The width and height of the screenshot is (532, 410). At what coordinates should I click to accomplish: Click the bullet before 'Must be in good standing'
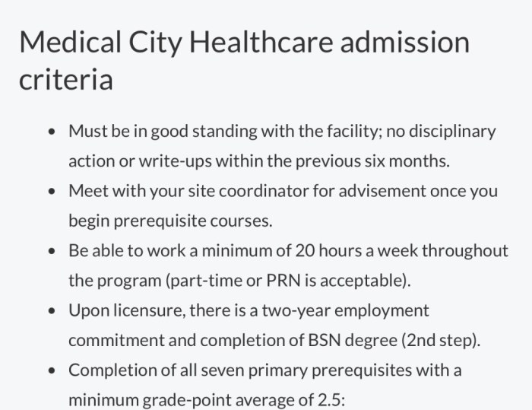52,132
